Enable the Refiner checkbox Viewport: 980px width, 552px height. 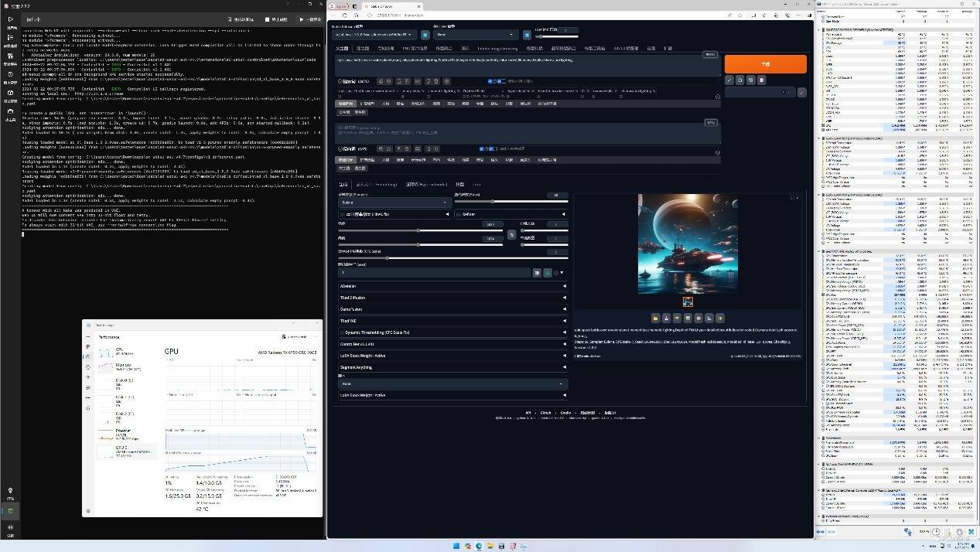[457, 214]
